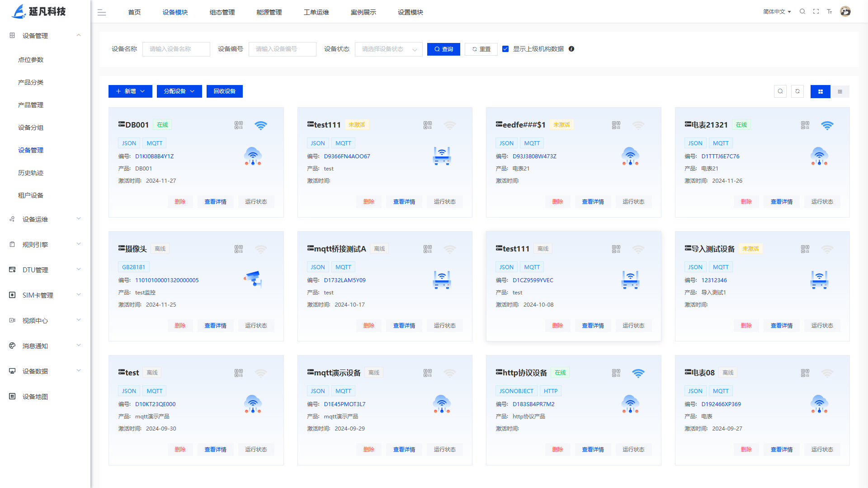Screen dimensions: 868x488
Task: Open the 简体中文 language dropdown
Action: point(777,12)
